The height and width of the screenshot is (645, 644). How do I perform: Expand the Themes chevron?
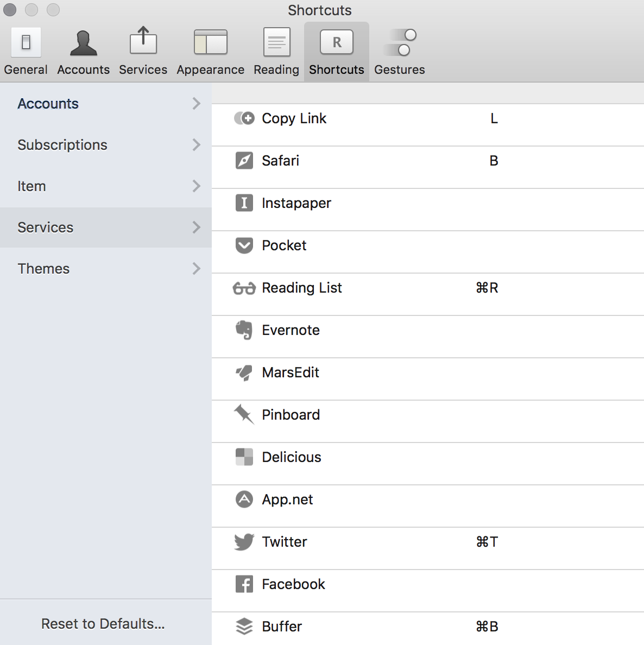(x=196, y=269)
